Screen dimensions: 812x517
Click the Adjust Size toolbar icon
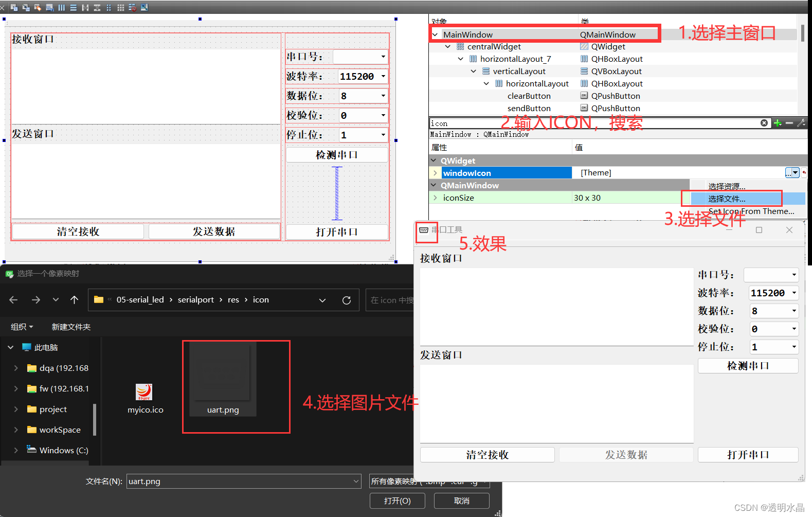tap(145, 8)
